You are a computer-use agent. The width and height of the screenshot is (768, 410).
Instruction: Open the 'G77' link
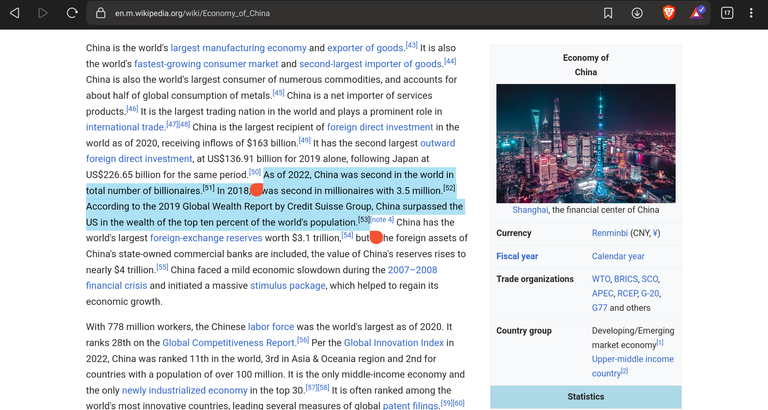[600, 308]
